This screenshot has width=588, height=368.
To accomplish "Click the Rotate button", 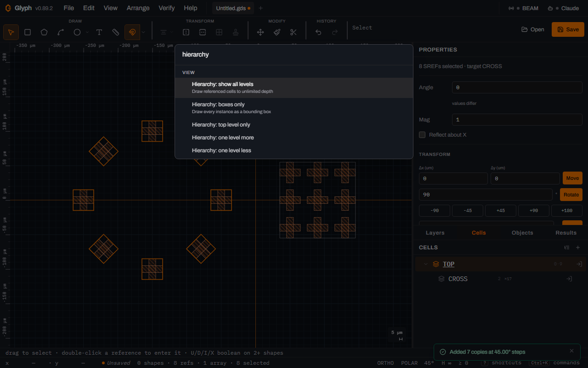I will [571, 195].
